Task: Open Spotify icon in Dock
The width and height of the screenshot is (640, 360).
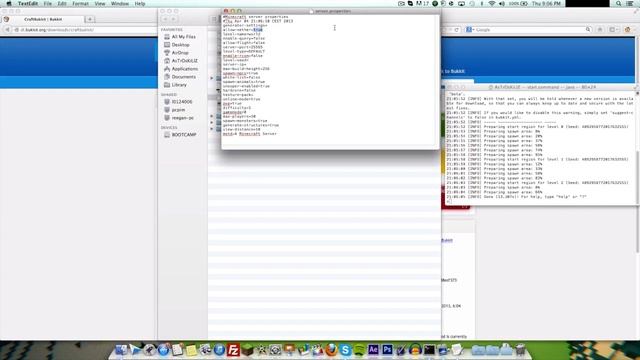Action: click(359, 350)
